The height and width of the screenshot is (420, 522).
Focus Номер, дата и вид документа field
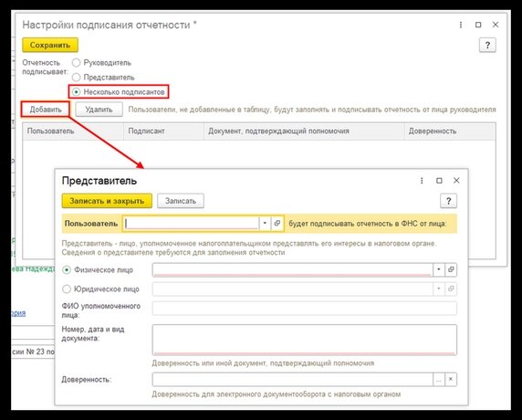tap(305, 340)
